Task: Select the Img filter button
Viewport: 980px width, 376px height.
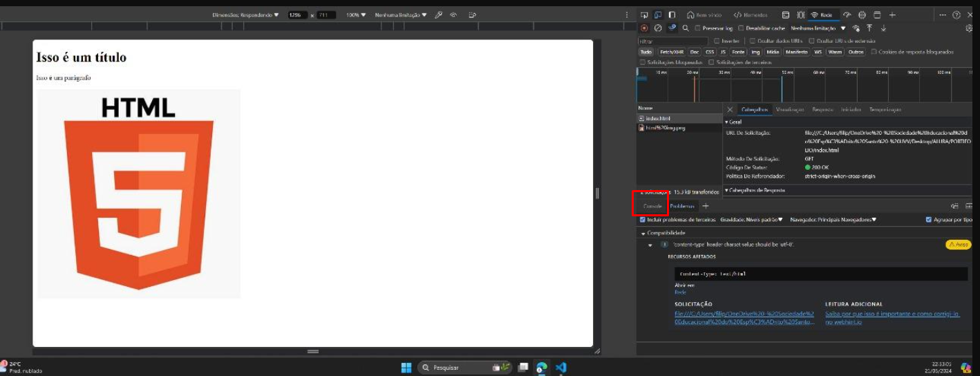Action: point(756,52)
